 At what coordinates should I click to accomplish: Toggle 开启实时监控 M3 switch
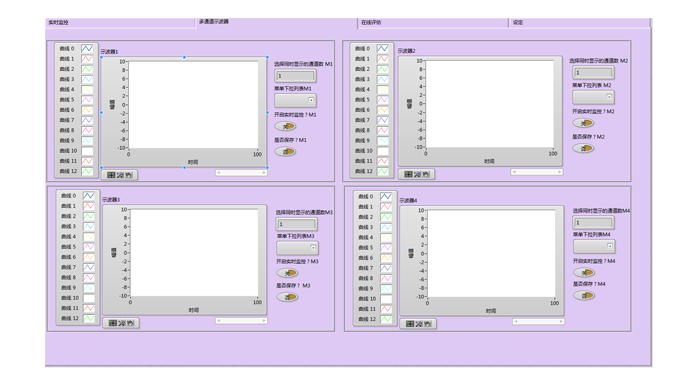(287, 273)
